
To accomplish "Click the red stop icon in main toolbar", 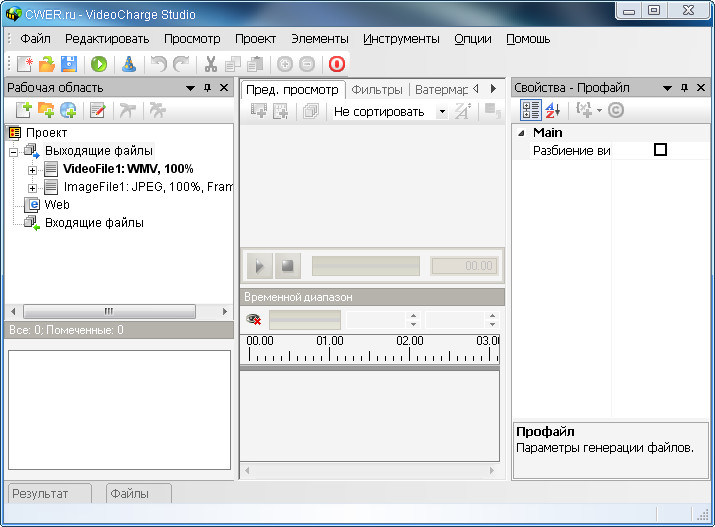I will click(336, 64).
